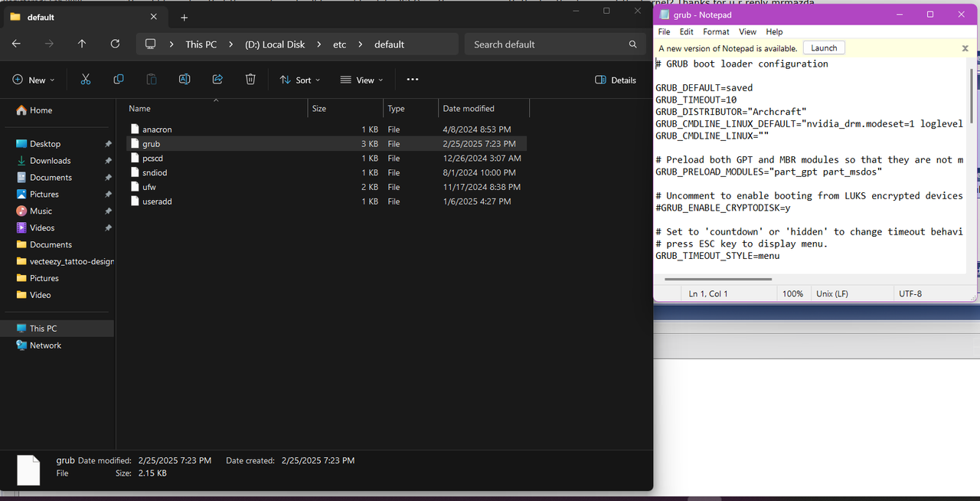Refresh the default folder view
The width and height of the screenshot is (980, 501).
(x=115, y=44)
